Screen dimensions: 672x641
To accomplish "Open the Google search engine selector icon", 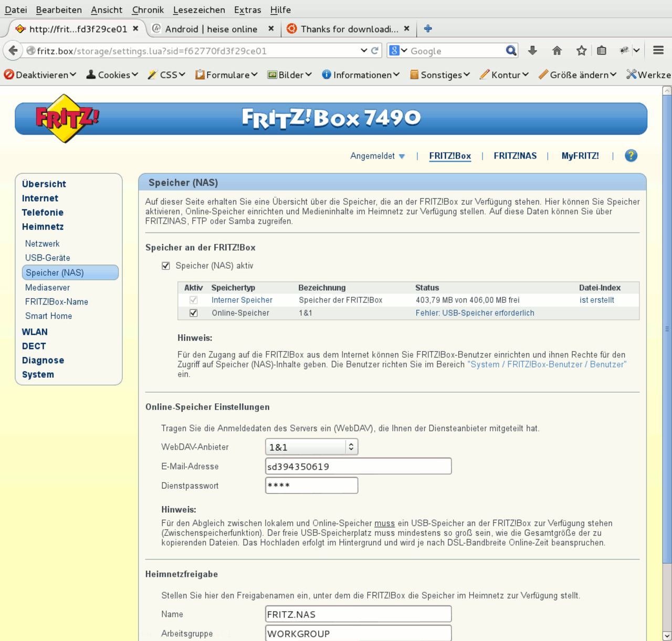I will [398, 50].
